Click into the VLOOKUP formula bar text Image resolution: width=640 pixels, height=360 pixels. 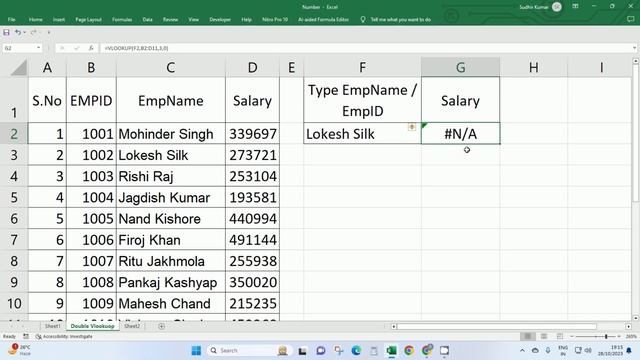[136, 48]
